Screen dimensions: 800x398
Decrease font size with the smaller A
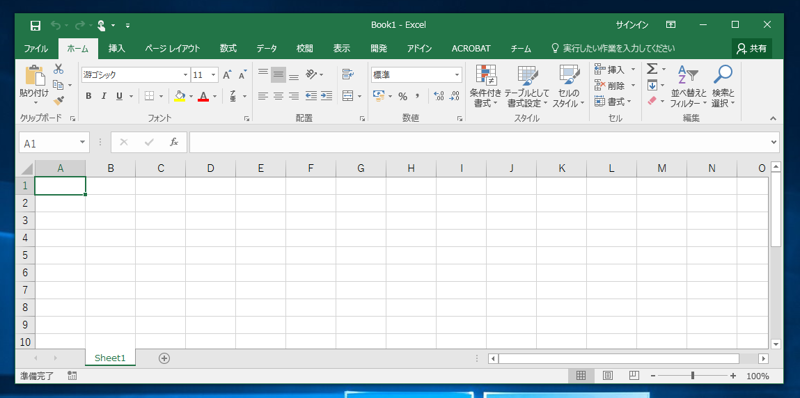pos(242,75)
